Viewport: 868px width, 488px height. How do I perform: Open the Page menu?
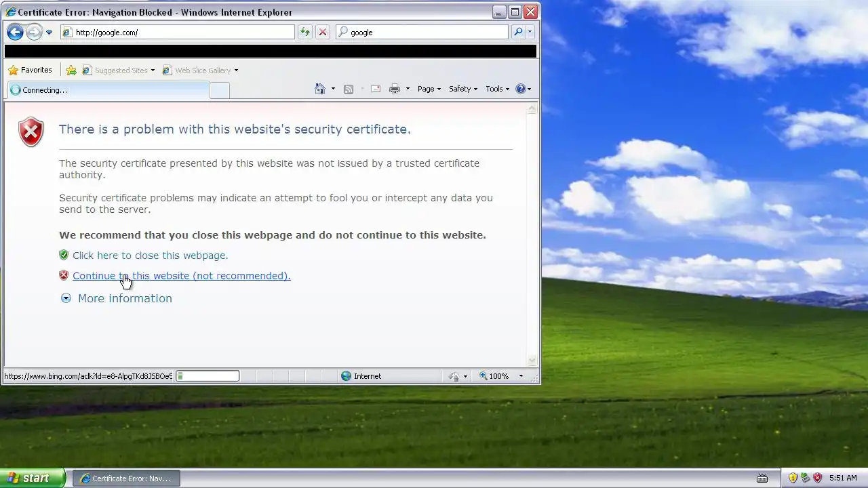coord(429,89)
